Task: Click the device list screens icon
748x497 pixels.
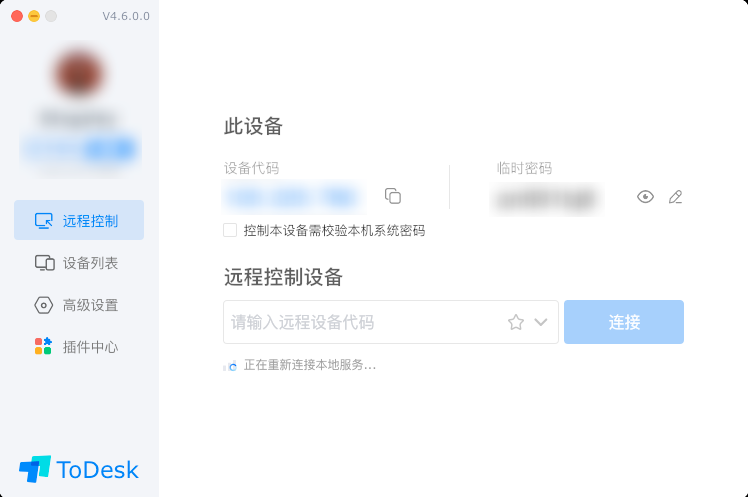Action: coord(44,263)
